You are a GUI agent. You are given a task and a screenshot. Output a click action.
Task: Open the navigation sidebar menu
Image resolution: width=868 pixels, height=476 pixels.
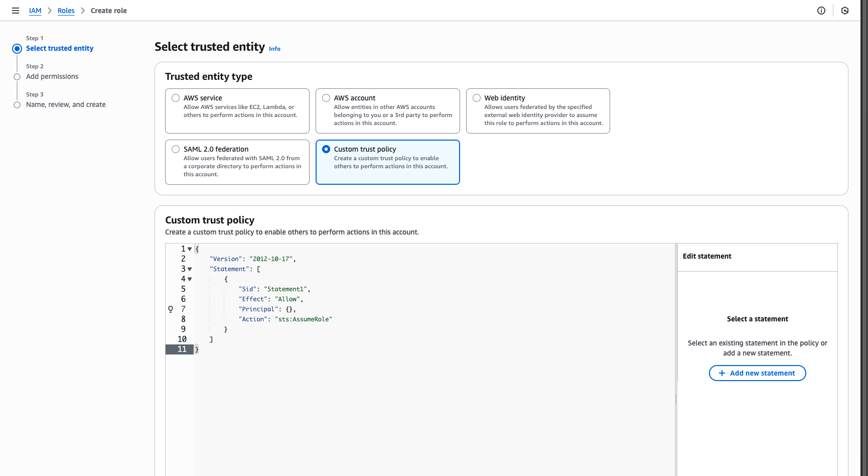[16, 10]
